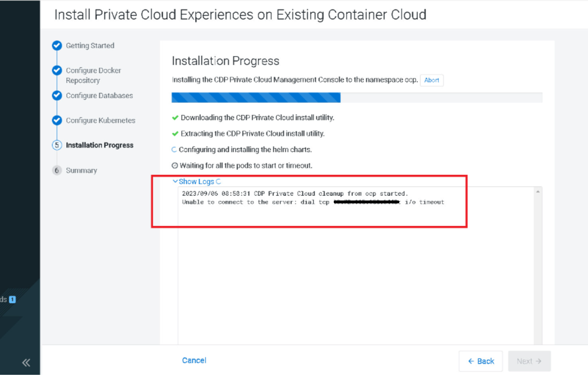Click the step 6 Summary circle icon
Viewport: 588px width, 376px height.
coord(56,170)
